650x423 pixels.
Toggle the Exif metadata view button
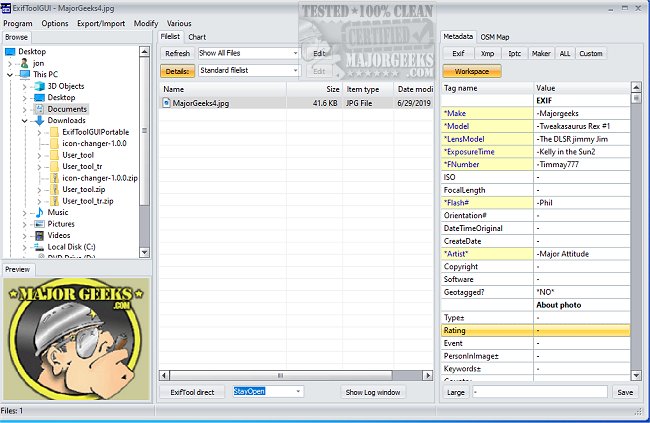pyautogui.click(x=458, y=52)
